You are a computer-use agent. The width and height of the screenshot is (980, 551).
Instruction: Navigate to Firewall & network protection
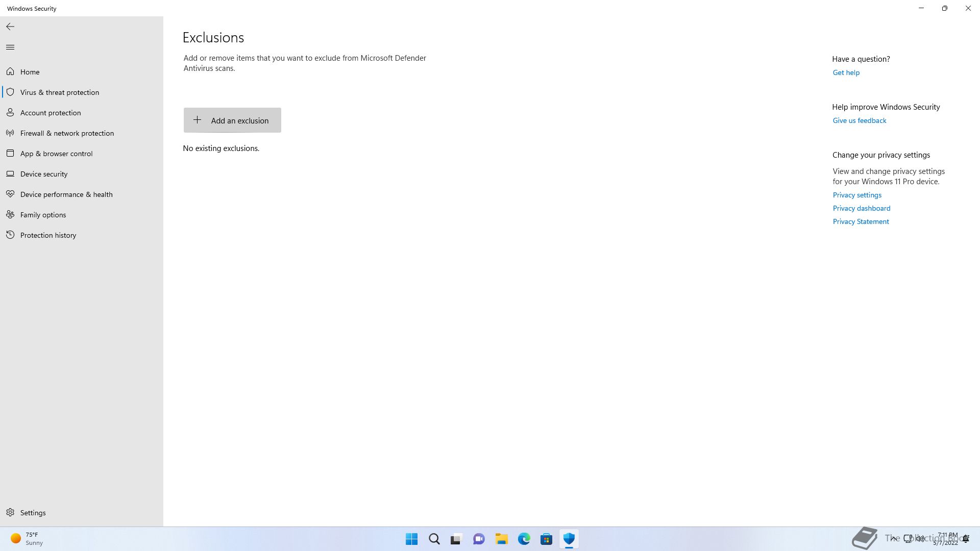tap(82, 133)
